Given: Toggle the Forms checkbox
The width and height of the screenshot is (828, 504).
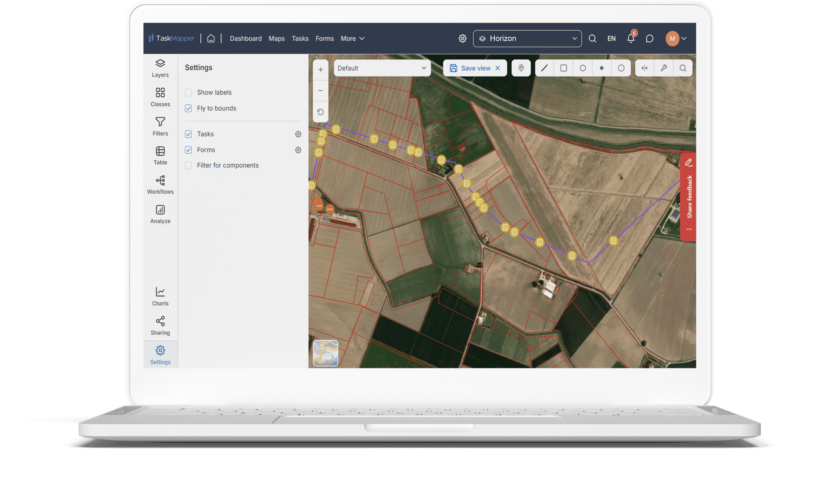Looking at the screenshot, I should [x=188, y=150].
